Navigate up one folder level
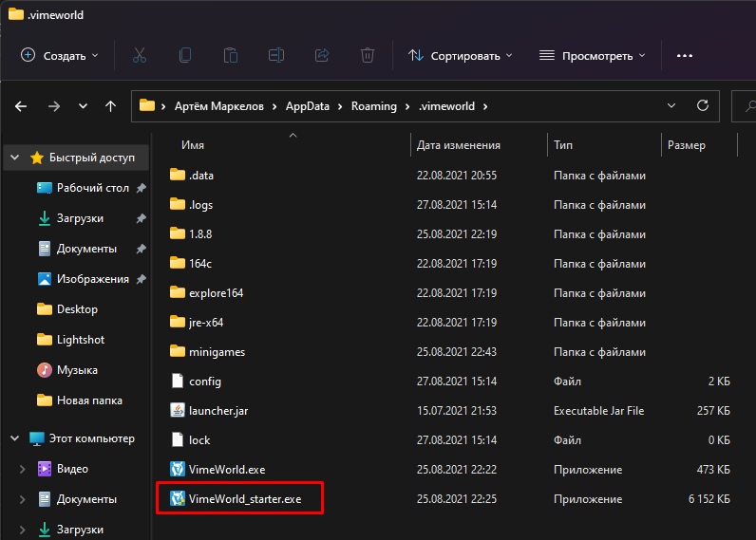The image size is (756, 540). (111, 106)
